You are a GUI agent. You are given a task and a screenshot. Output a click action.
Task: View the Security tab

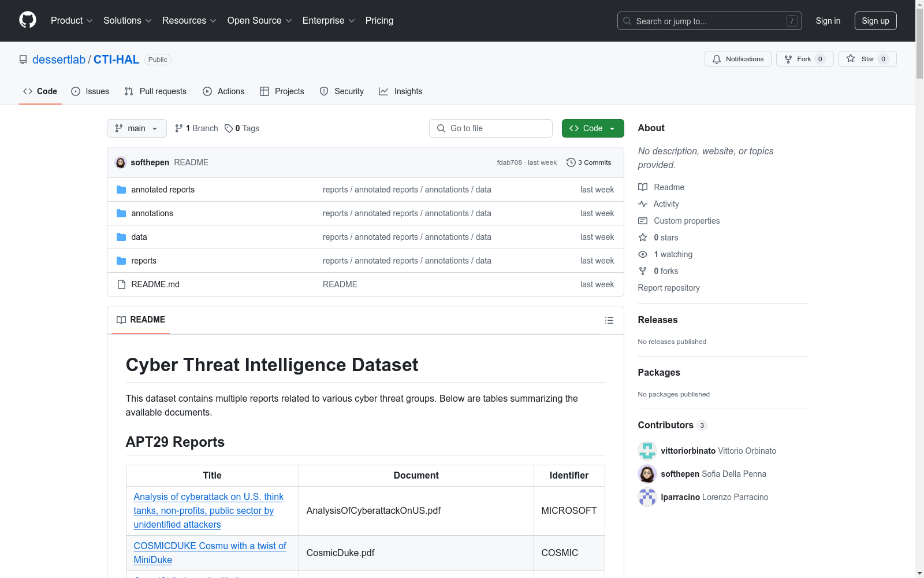(342, 91)
